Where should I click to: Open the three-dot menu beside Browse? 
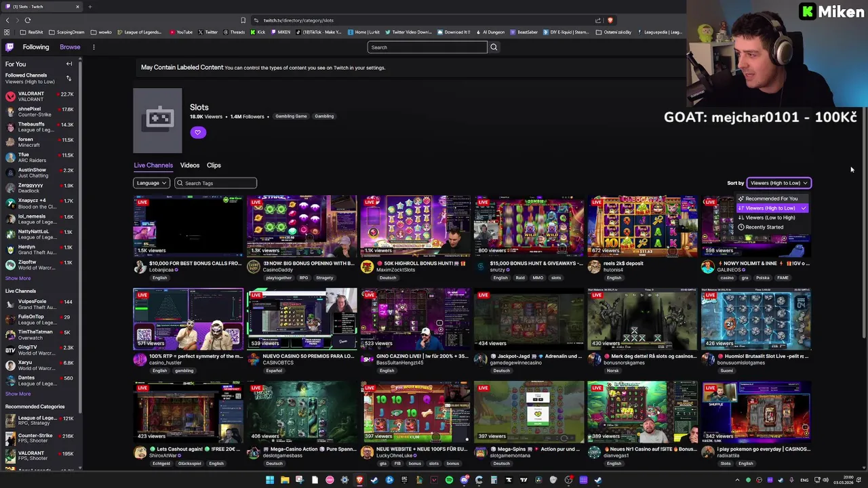(94, 47)
